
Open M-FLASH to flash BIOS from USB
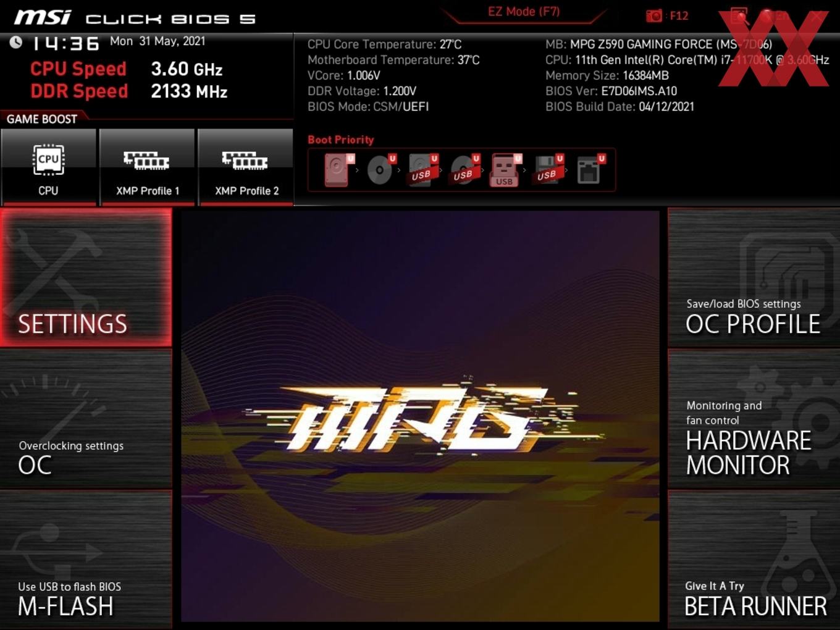click(x=86, y=560)
